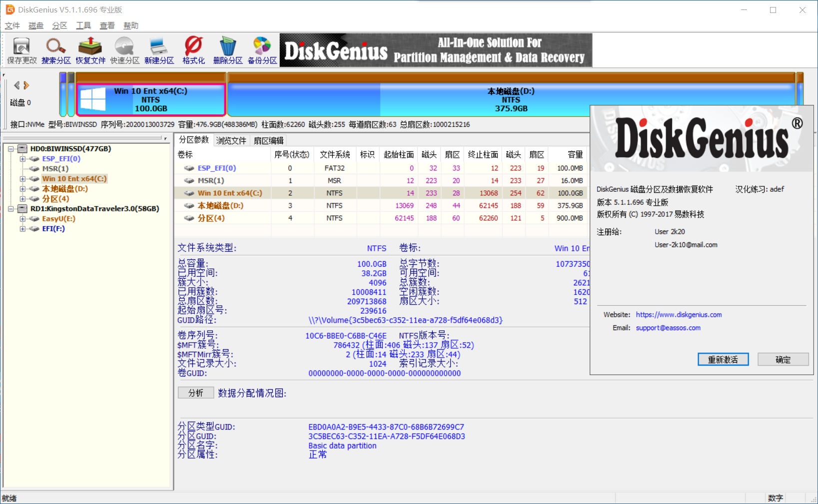Click the drive icon beside MSR(1) in table
This screenshot has height=504, width=818.
click(189, 181)
